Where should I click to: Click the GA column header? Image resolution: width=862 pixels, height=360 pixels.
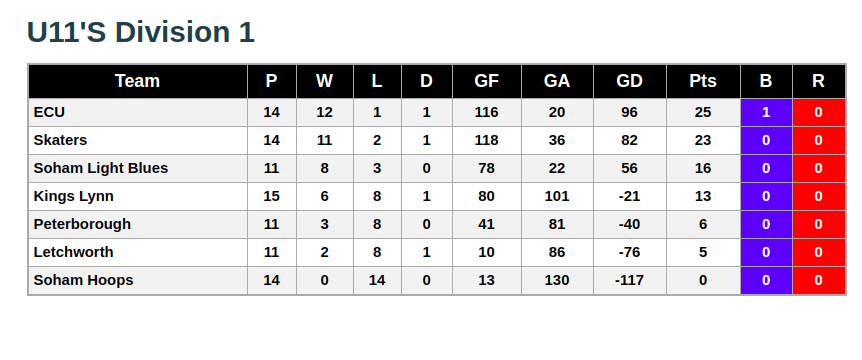pyautogui.click(x=557, y=81)
